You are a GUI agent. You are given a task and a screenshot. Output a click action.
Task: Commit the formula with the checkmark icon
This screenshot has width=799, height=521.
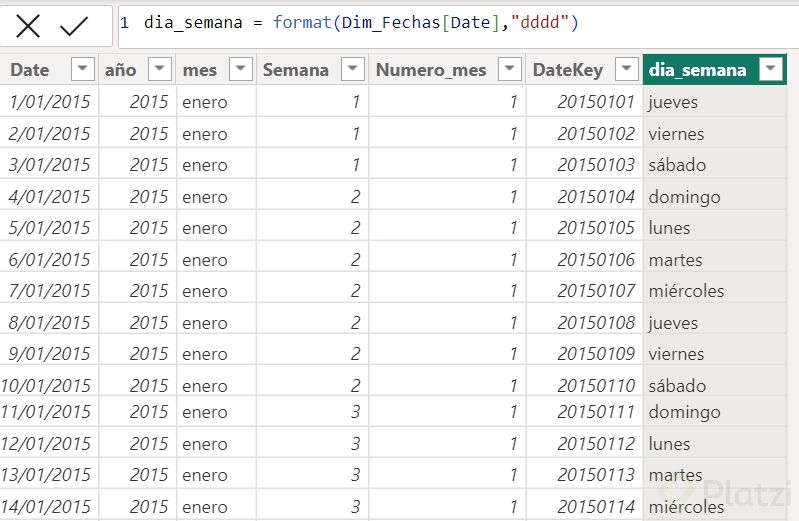click(74, 26)
